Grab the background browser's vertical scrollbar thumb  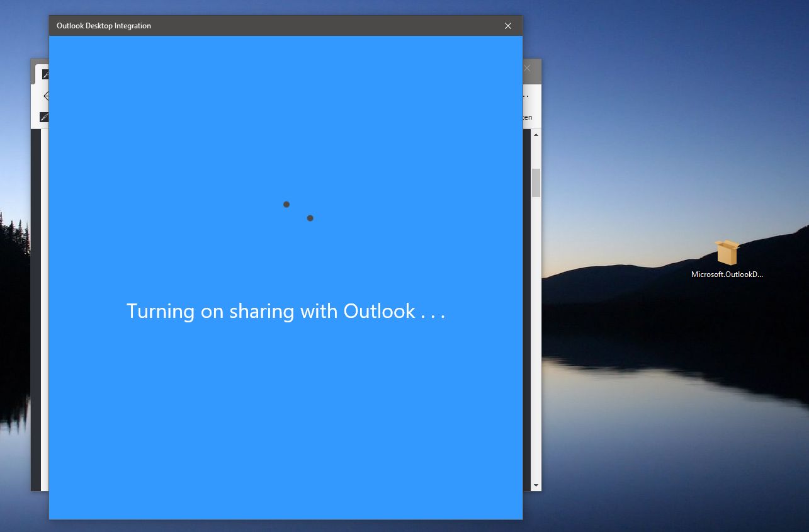click(x=536, y=183)
